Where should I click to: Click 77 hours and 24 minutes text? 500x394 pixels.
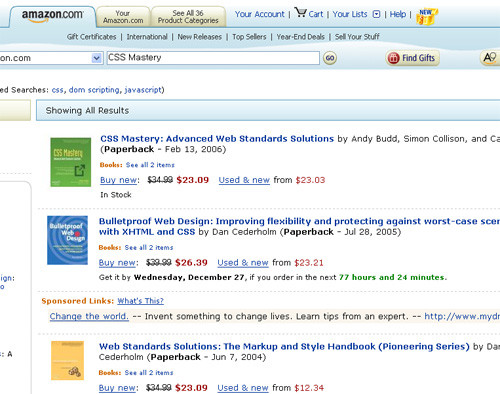coord(392,277)
